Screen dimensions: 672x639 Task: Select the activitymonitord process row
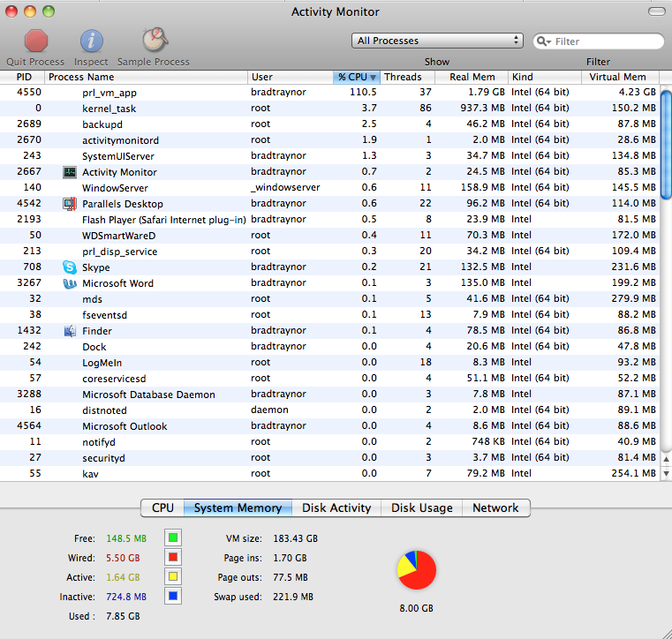coord(329,140)
